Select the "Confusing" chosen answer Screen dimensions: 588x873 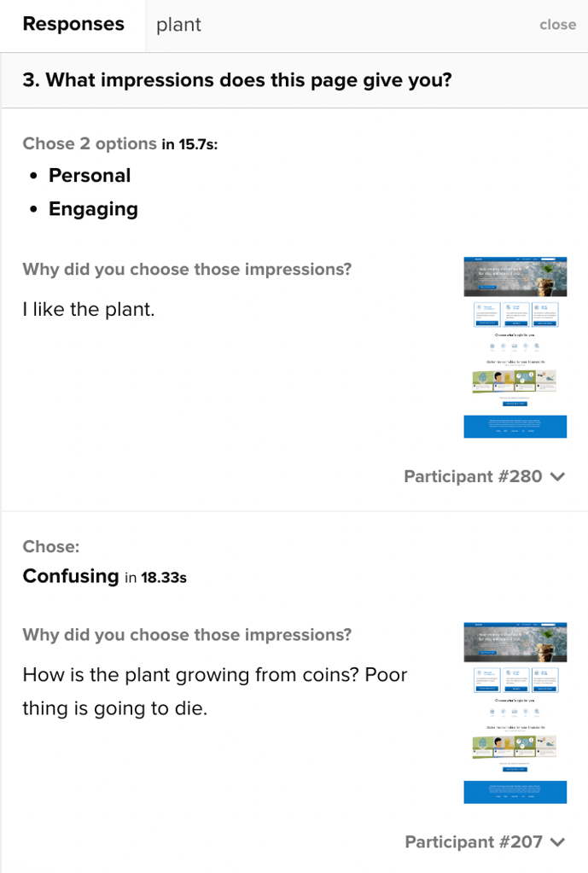(x=71, y=576)
